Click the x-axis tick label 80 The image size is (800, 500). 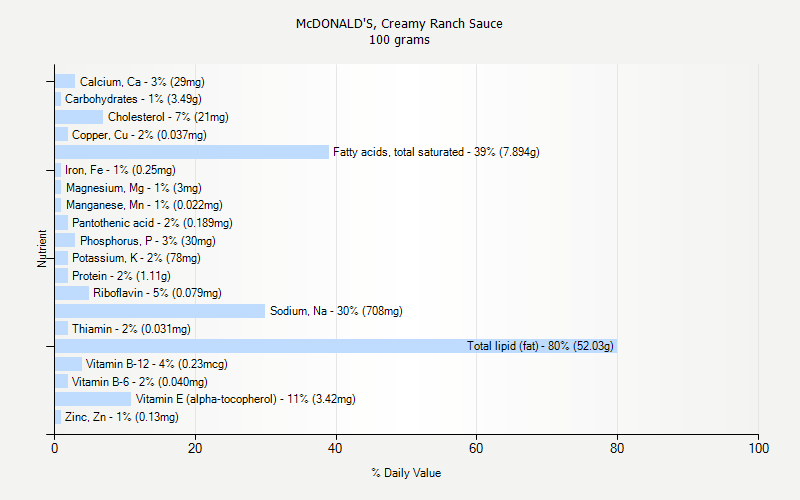pyautogui.click(x=617, y=448)
